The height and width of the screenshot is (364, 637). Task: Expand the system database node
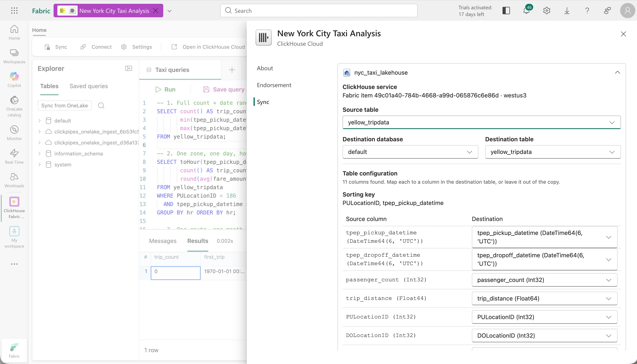[x=39, y=165]
